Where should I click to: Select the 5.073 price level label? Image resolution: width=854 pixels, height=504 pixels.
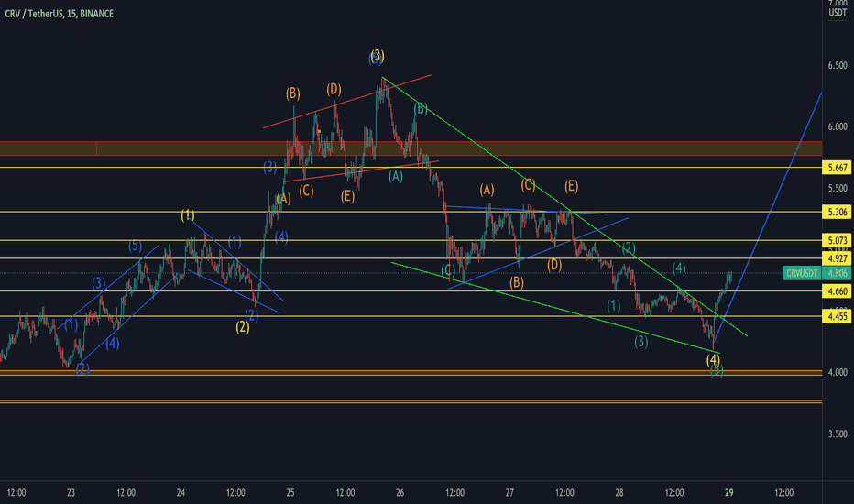point(838,240)
